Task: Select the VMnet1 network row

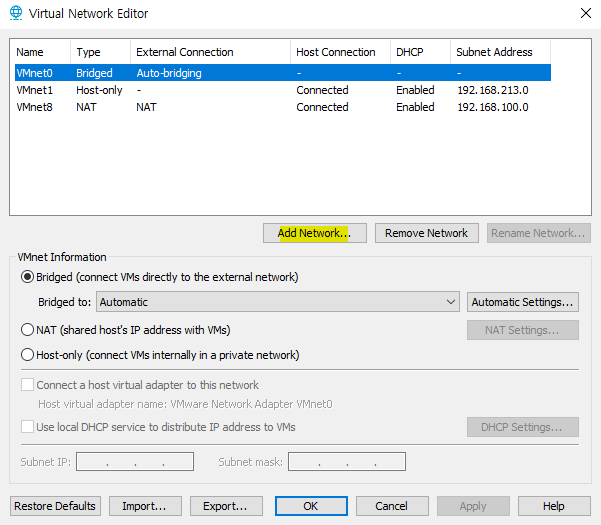Action: pos(283,90)
